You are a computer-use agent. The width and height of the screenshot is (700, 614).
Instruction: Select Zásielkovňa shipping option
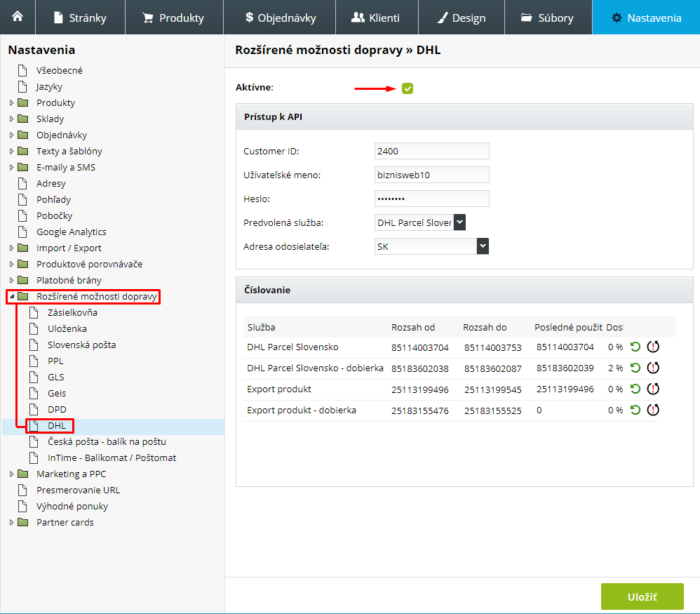[x=72, y=312]
